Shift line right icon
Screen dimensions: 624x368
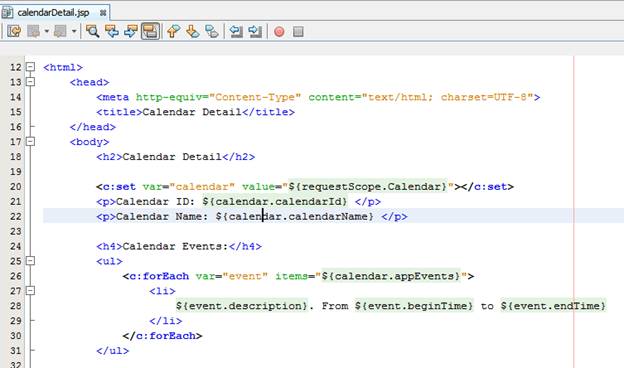coord(255,31)
